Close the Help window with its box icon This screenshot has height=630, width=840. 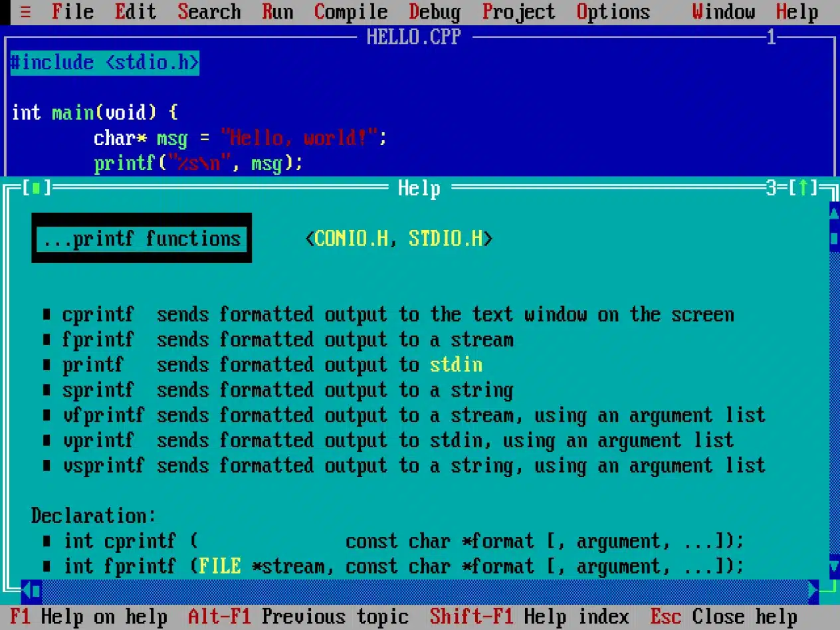(37, 188)
